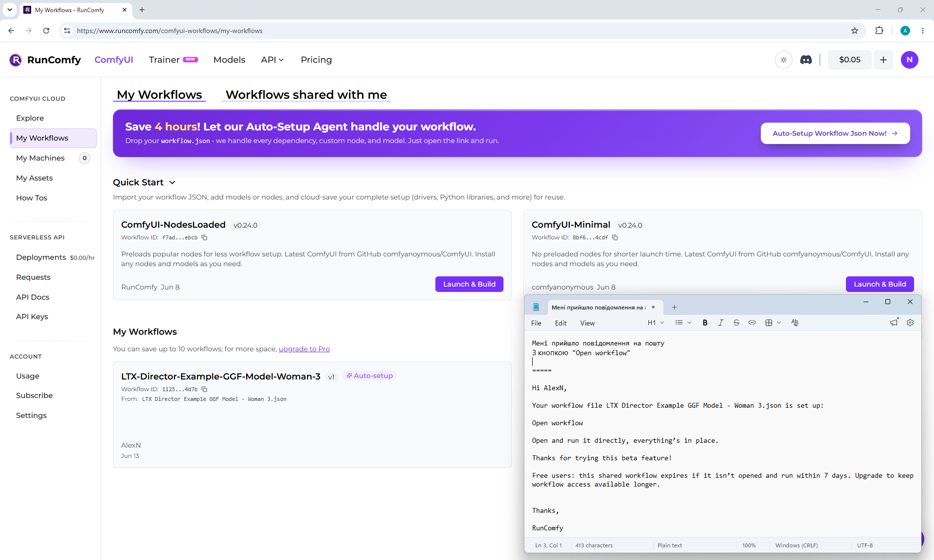Click Auto-Setup Workflow Json Now button
Image resolution: width=934 pixels, height=560 pixels.
pos(835,133)
